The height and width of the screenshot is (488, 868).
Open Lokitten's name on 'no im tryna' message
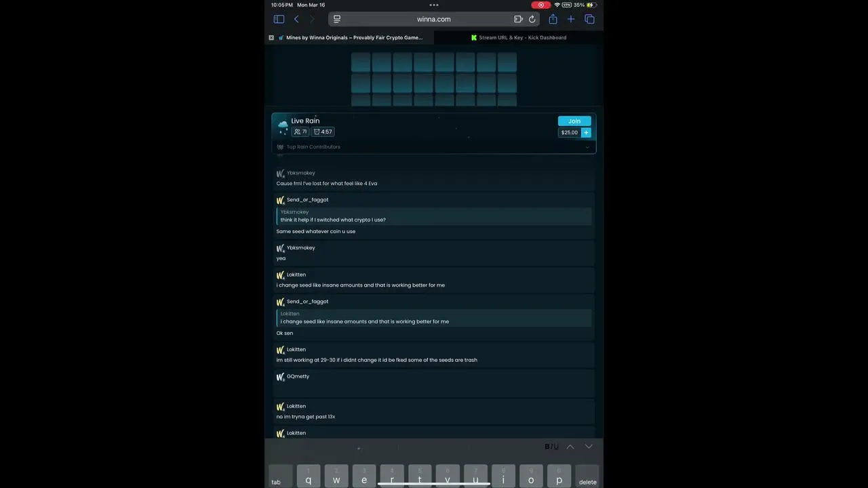(296, 406)
